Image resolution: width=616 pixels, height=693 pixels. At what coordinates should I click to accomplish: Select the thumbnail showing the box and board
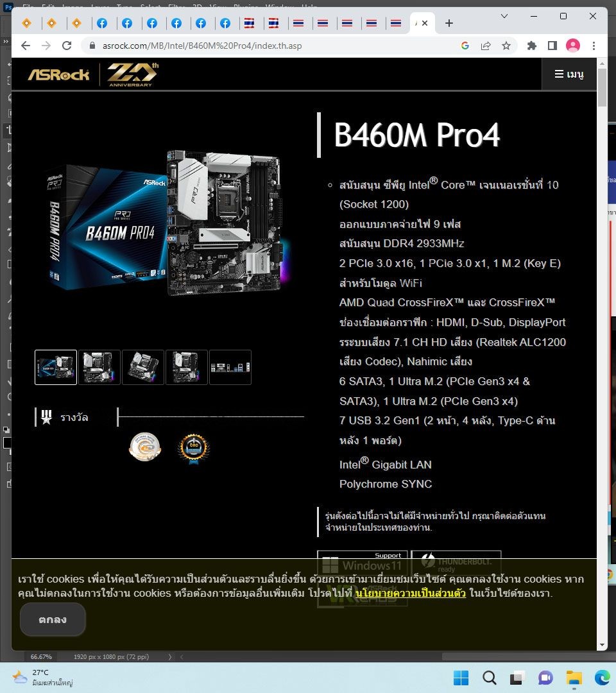(56, 367)
